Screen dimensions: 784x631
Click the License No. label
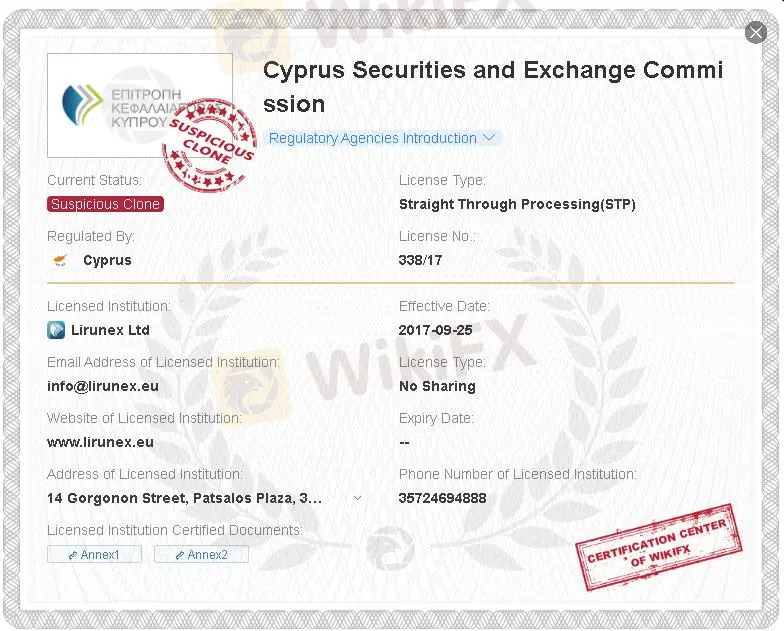click(x=437, y=236)
